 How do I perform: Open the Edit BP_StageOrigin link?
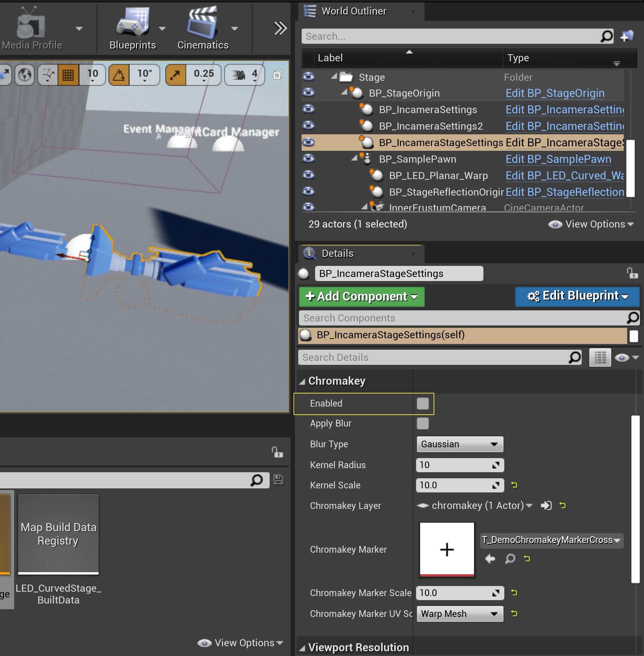click(x=555, y=93)
